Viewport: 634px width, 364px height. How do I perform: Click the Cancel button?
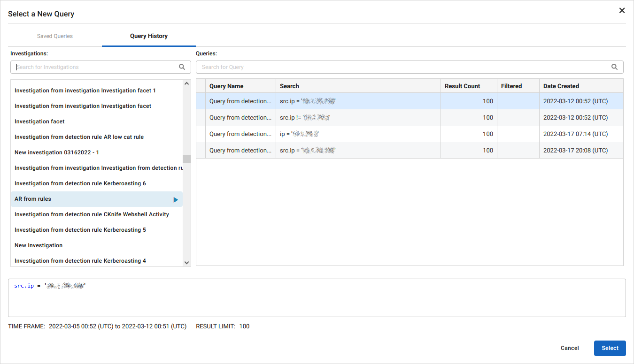tap(569, 348)
